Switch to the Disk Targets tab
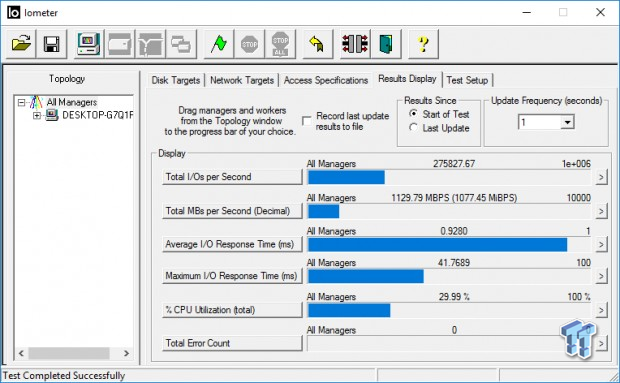620x383 pixels. [x=176, y=80]
